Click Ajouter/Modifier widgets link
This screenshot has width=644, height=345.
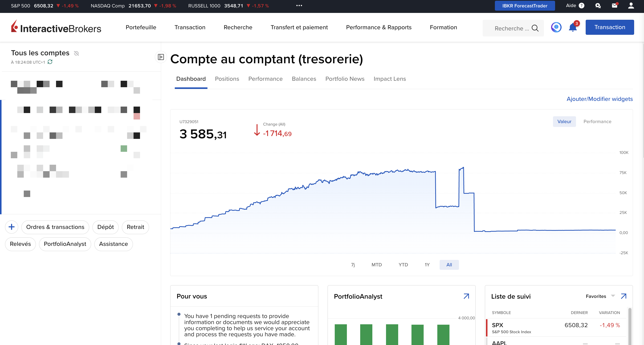[599, 99]
